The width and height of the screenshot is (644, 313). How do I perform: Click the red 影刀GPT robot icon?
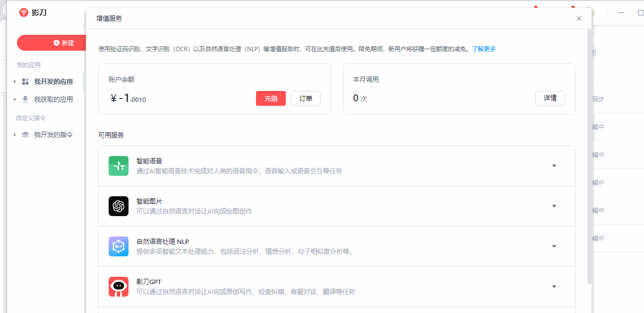point(119,287)
